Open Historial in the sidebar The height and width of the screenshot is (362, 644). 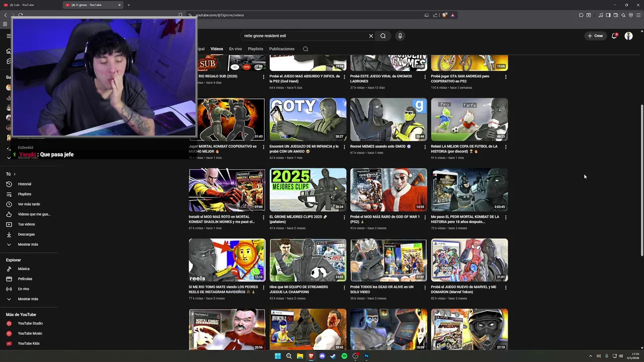(25, 184)
